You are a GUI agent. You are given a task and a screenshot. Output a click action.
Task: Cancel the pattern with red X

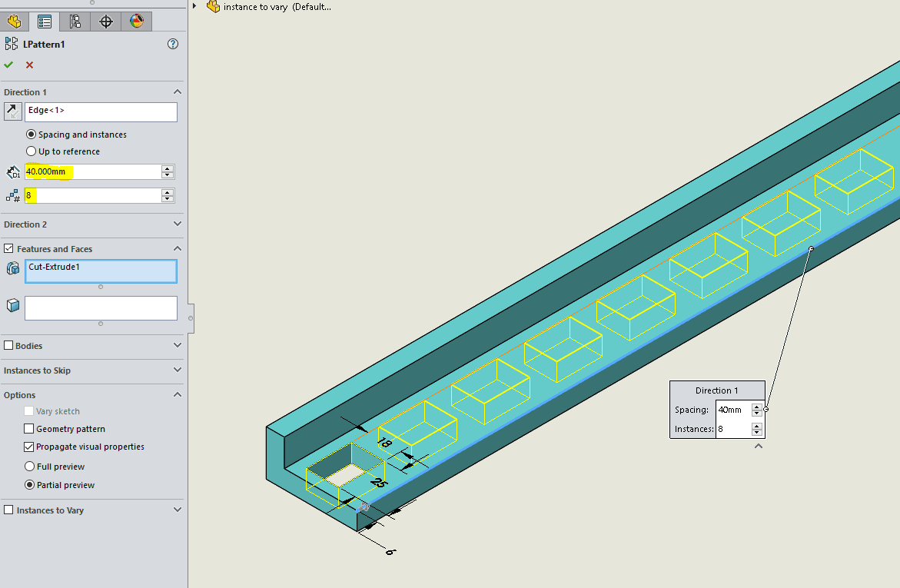tap(29, 65)
